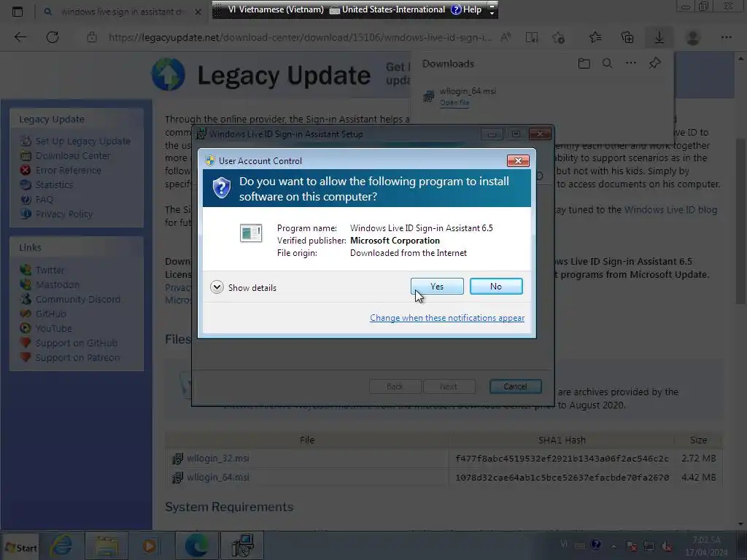Open Twitter link in Links panel
The height and width of the screenshot is (560, 747).
coord(50,270)
